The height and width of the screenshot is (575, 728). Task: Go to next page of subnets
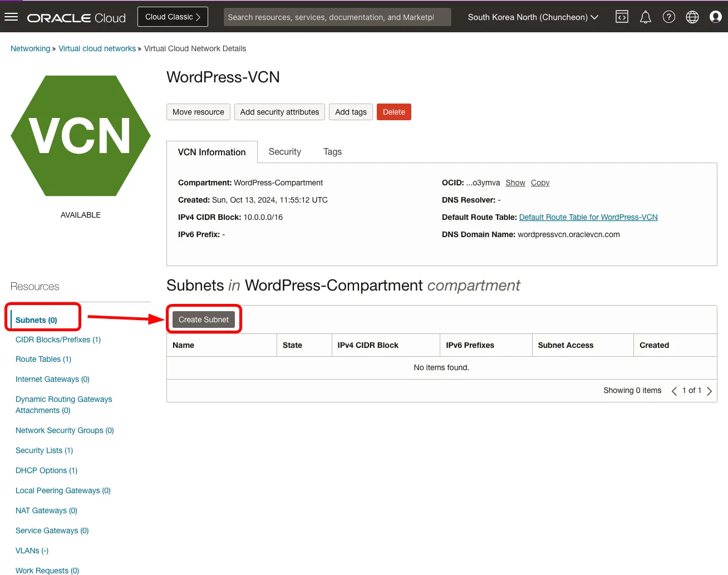tap(709, 391)
